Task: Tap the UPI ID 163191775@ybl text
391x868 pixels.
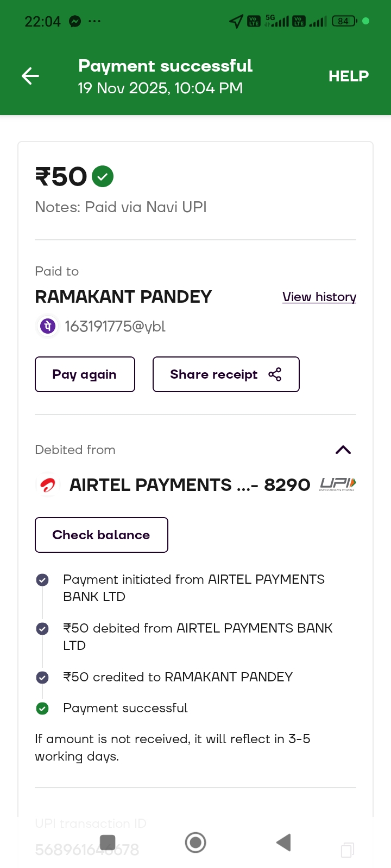Action: [115, 327]
